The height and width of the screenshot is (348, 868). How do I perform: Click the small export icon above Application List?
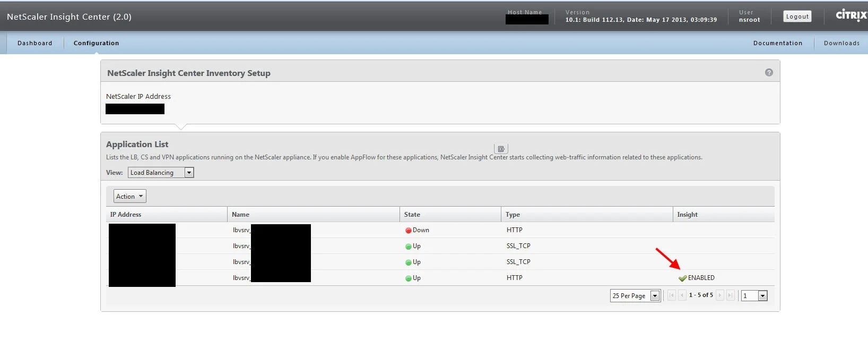pyautogui.click(x=501, y=149)
